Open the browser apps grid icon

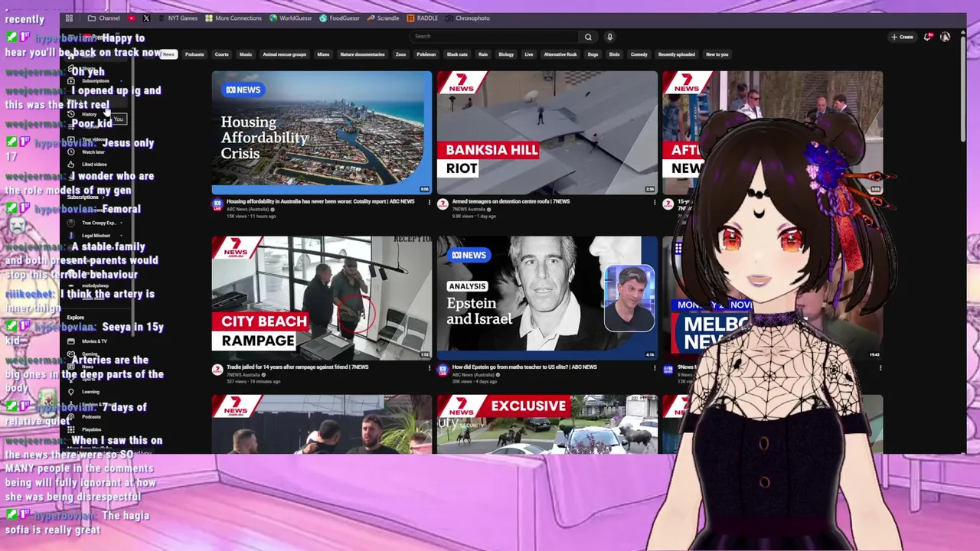(x=69, y=18)
